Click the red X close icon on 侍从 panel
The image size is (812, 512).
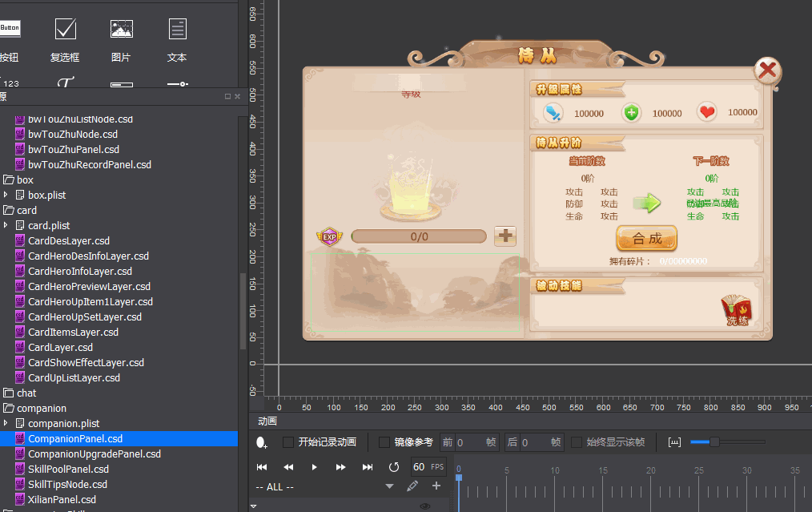[x=768, y=71]
